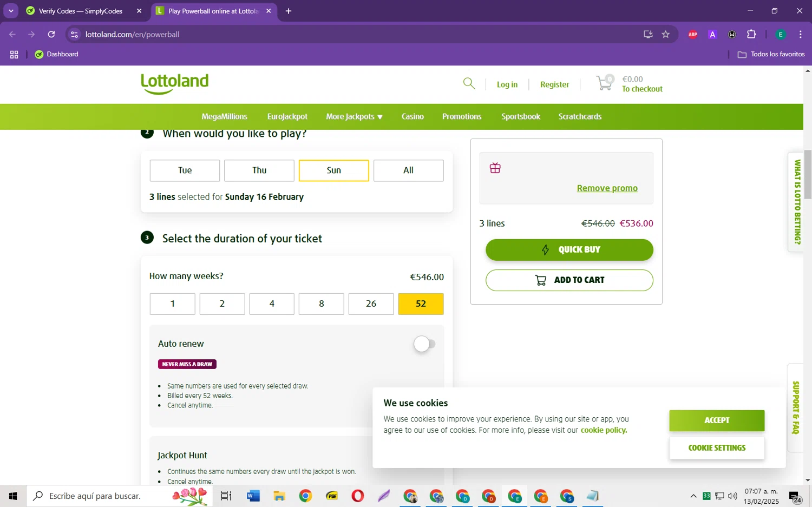Open the Support & FAQ side tab
The width and height of the screenshot is (812, 507).
click(x=795, y=407)
